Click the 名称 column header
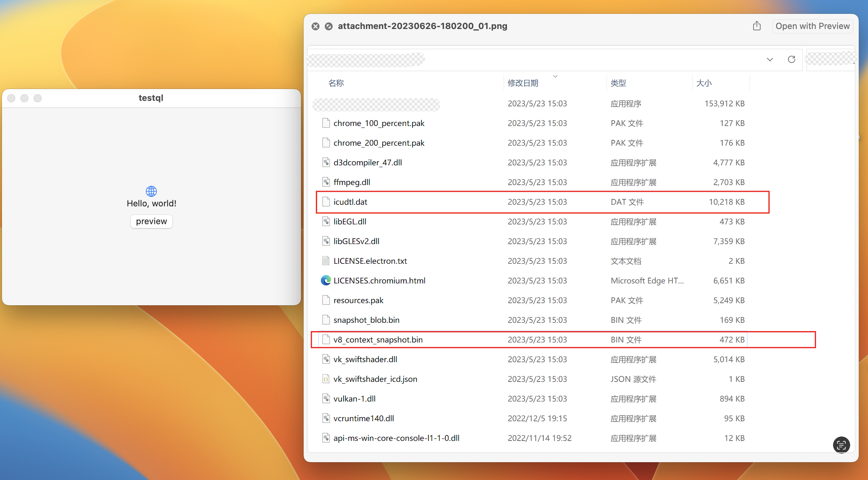Screen dimensions: 868x480 (x=336, y=83)
